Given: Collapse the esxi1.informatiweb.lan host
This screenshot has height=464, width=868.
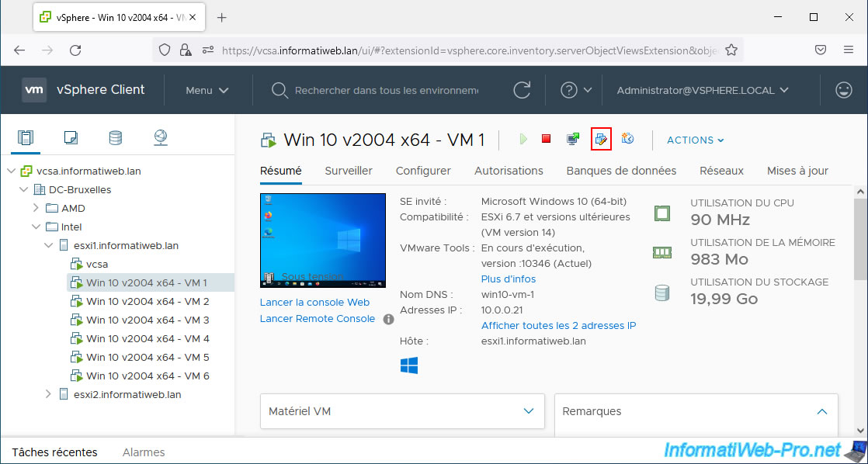Looking at the screenshot, I should click(x=48, y=245).
